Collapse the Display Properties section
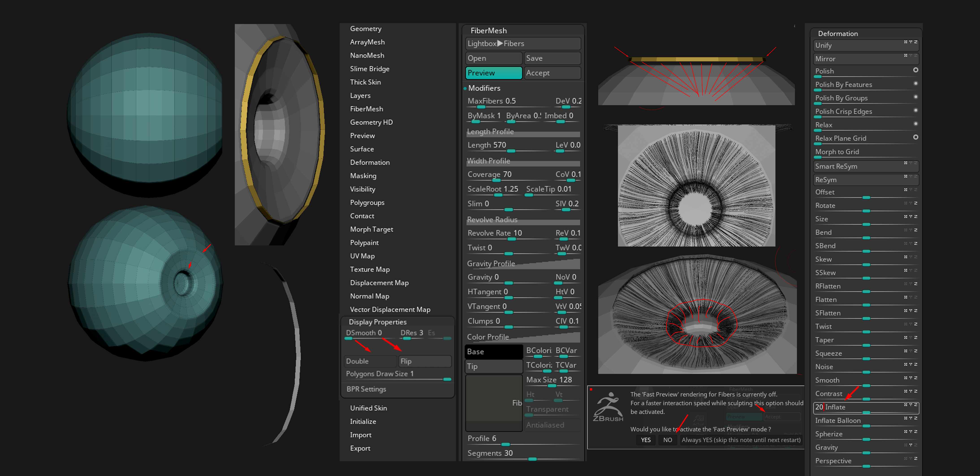Screen dimensions: 980x476 click(x=377, y=322)
